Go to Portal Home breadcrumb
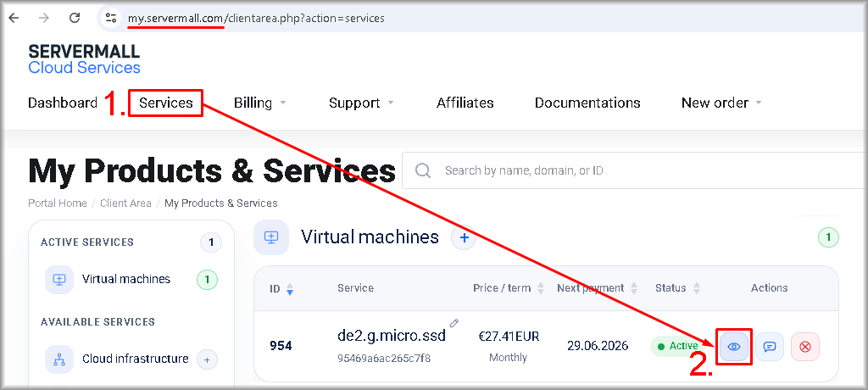Viewport: 868px width, 390px height. (x=58, y=203)
